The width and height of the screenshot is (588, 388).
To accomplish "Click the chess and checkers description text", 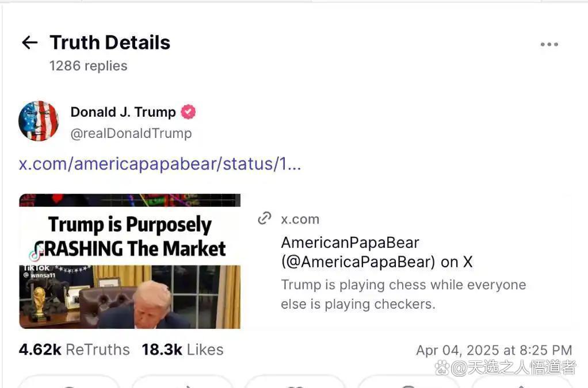I will (x=403, y=294).
